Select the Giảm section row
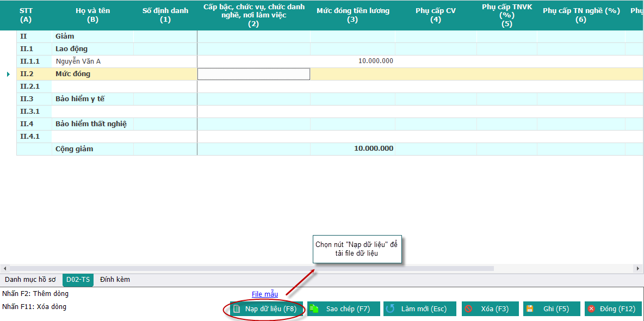 (x=330, y=36)
